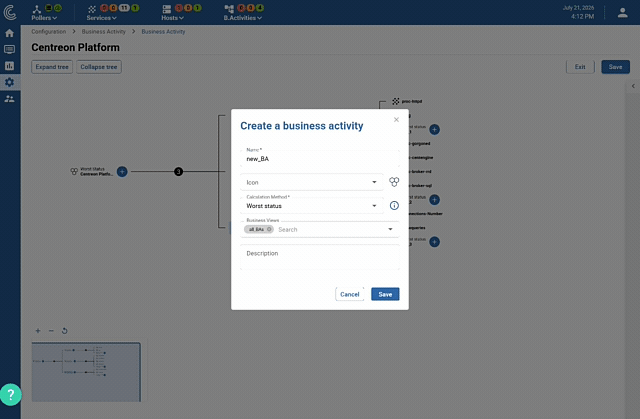640x419 pixels.
Task: Click the Exit button
Action: pyautogui.click(x=580, y=67)
